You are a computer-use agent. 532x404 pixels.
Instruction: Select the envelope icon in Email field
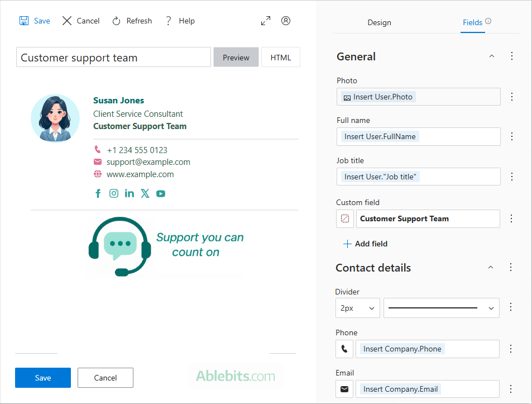coord(344,389)
